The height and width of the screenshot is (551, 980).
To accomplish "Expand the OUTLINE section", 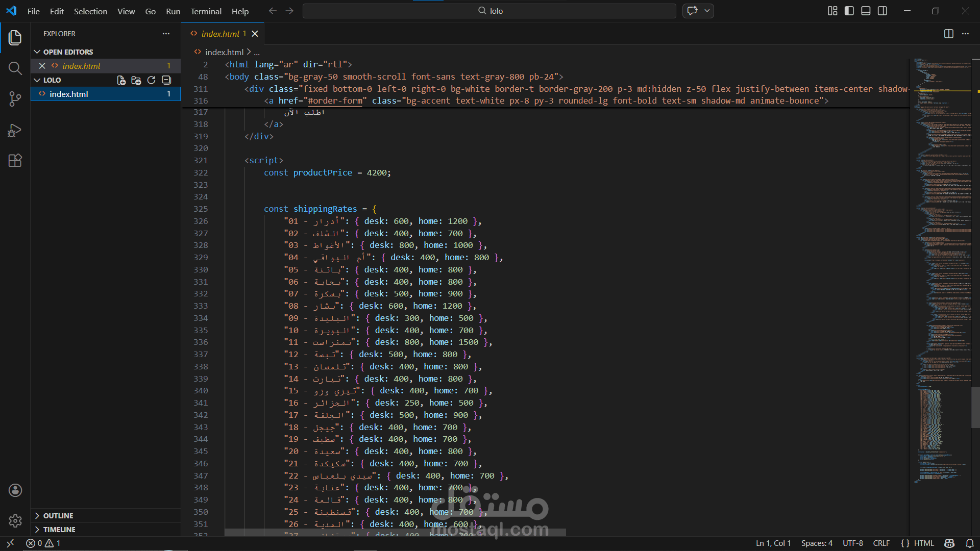I will [58, 516].
